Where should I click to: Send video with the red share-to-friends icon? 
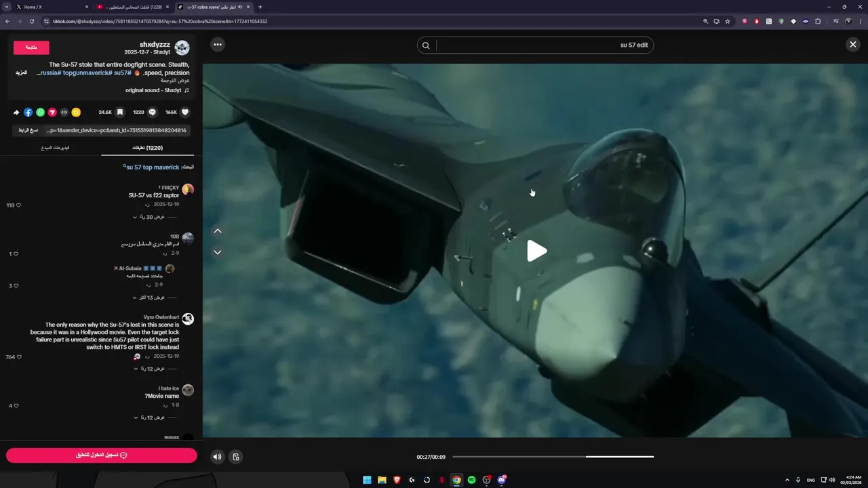(x=52, y=113)
